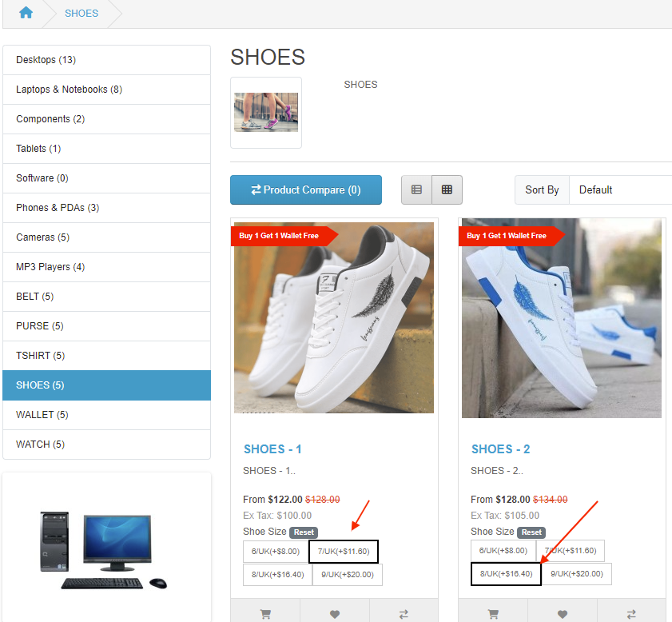Viewport: 672px width, 622px height.
Task: Open the Sort By dropdown
Action: click(x=620, y=189)
